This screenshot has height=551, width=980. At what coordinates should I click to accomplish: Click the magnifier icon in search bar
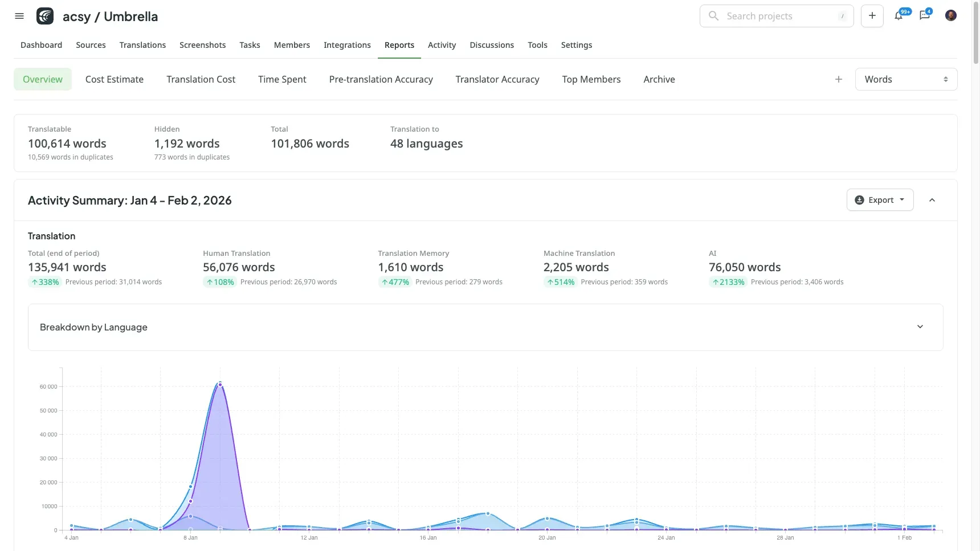(713, 16)
